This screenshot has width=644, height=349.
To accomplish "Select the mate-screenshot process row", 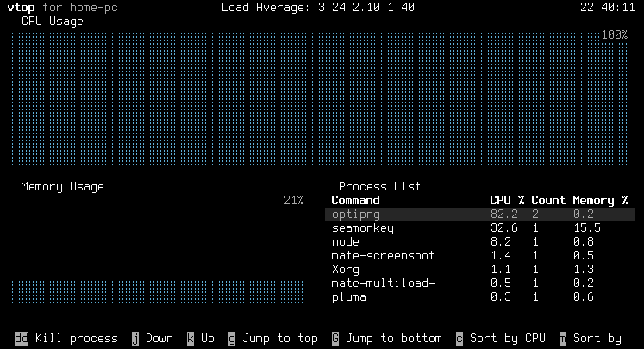I will click(480, 256).
